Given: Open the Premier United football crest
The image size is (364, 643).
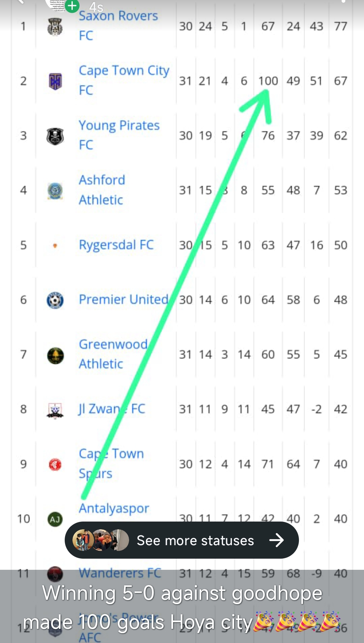Looking at the screenshot, I should pyautogui.click(x=55, y=300).
